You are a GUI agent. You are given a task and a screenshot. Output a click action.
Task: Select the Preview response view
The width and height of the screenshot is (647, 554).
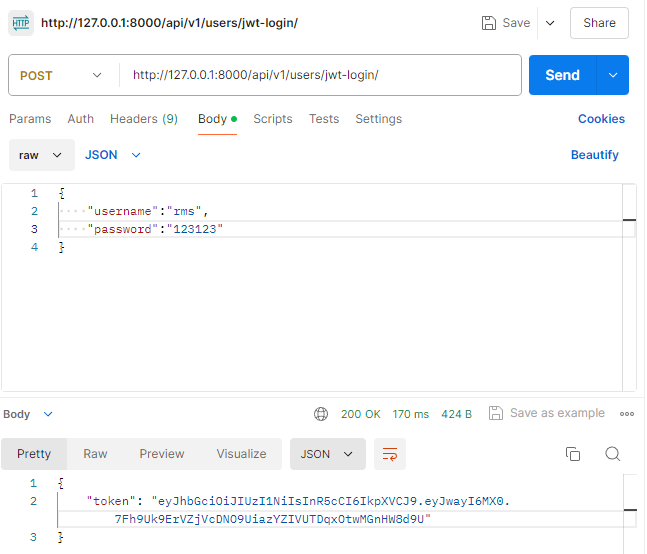pyautogui.click(x=162, y=454)
